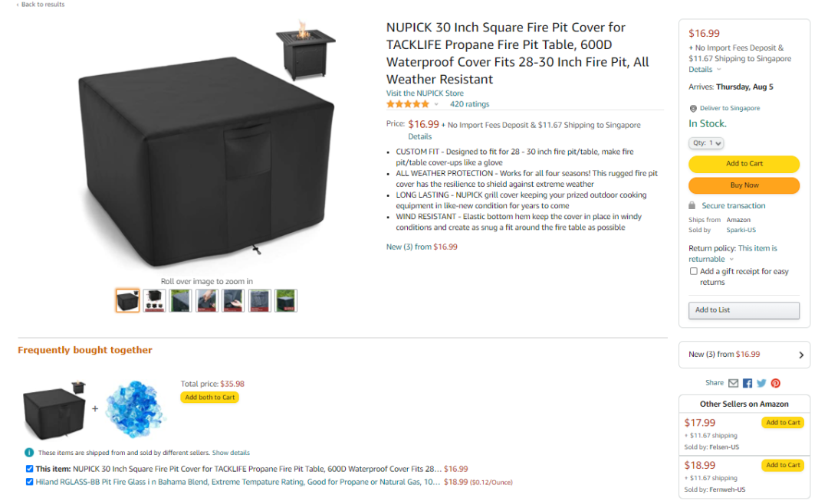
Task: Click the Add to List button
Action: tap(744, 310)
